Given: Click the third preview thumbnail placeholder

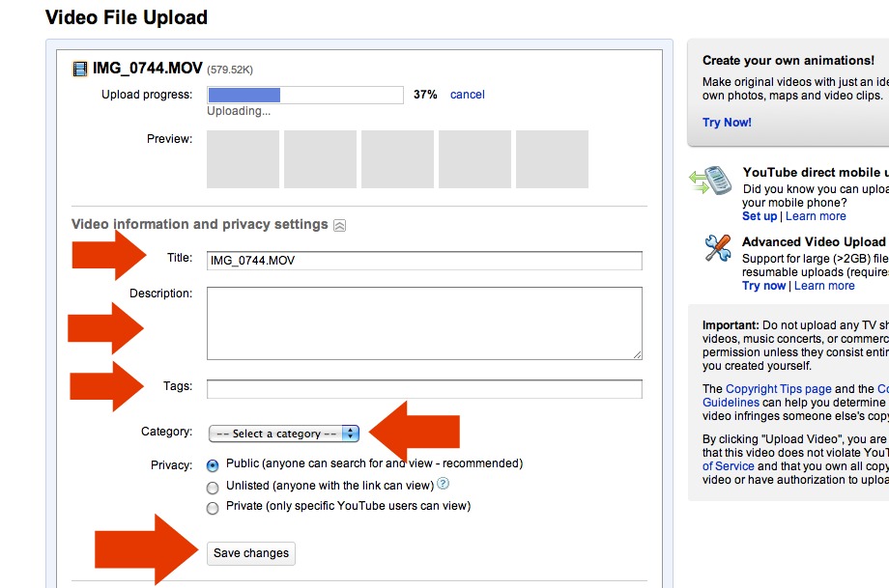Looking at the screenshot, I should [397, 159].
